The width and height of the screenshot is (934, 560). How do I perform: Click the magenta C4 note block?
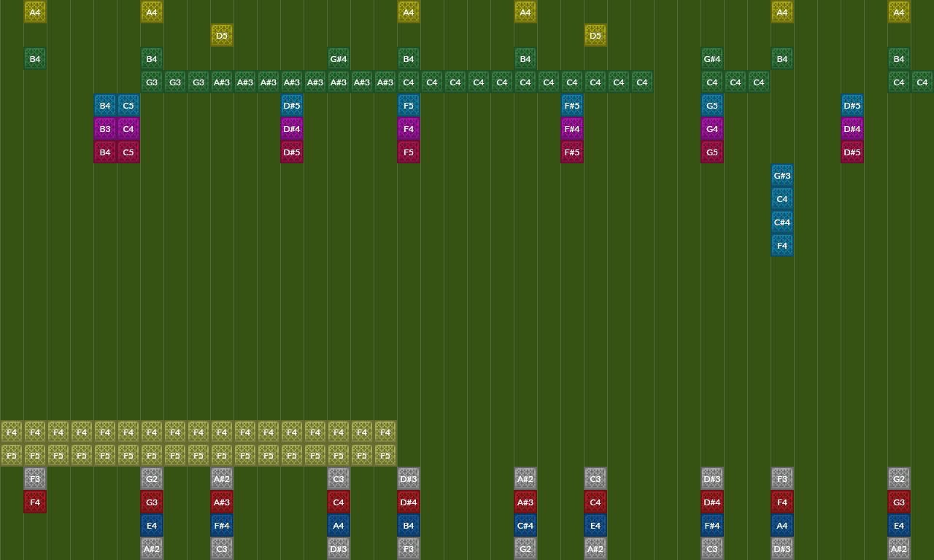128,128
